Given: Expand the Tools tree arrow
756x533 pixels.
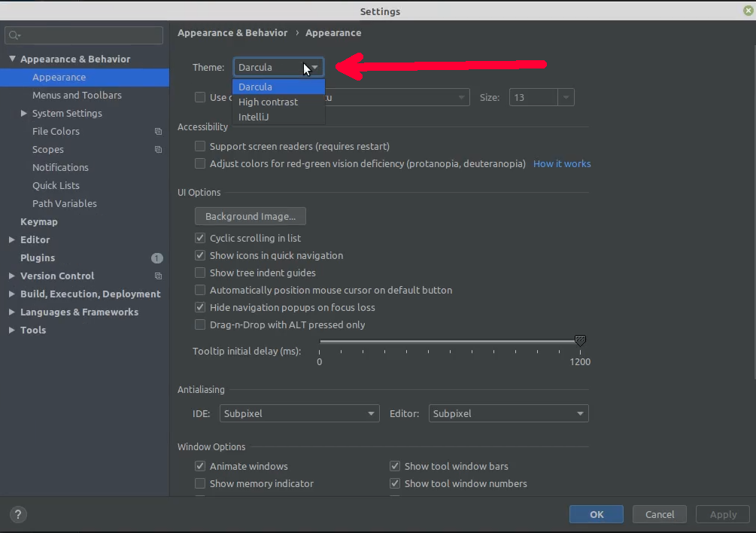Looking at the screenshot, I should coord(12,330).
